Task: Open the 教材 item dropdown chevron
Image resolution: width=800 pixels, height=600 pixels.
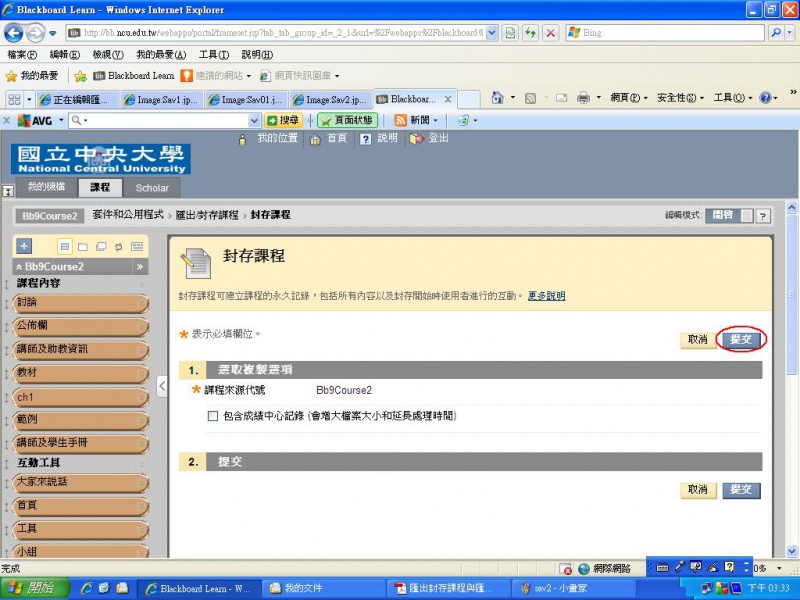Action: coord(141,373)
